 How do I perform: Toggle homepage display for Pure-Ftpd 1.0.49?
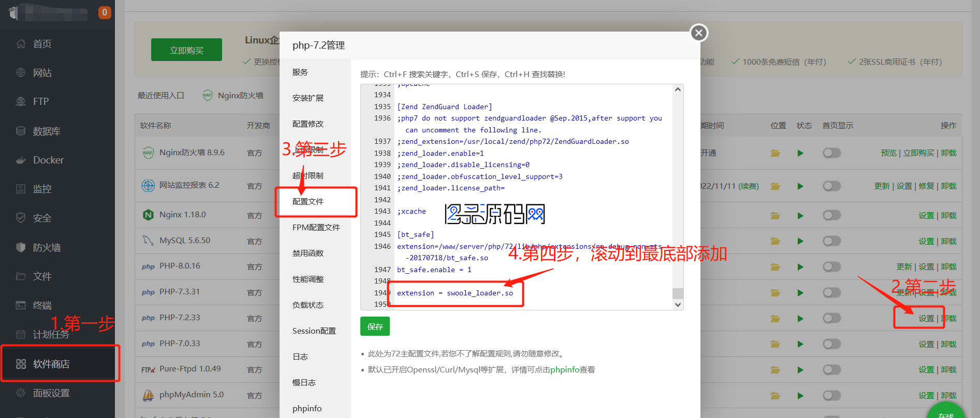[832, 370]
